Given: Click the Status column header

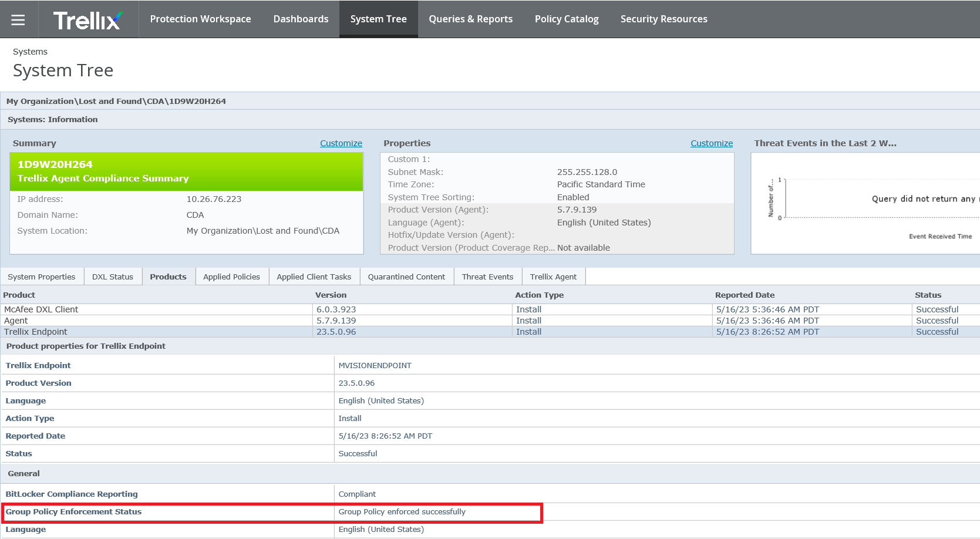Looking at the screenshot, I should [x=928, y=295].
